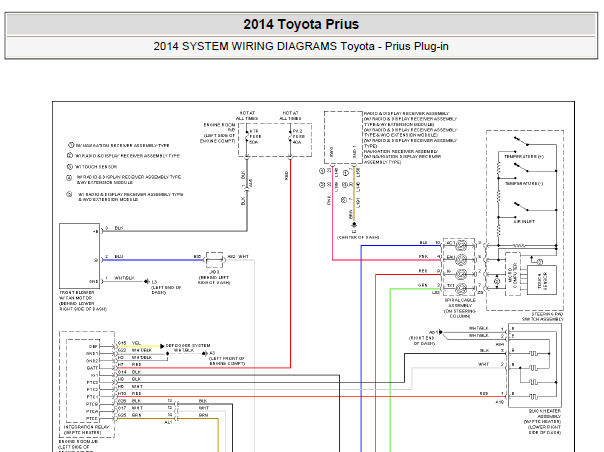604x452 pixels.
Task: Click the "BATT" terminal label on the integration relay
Action: point(92,368)
